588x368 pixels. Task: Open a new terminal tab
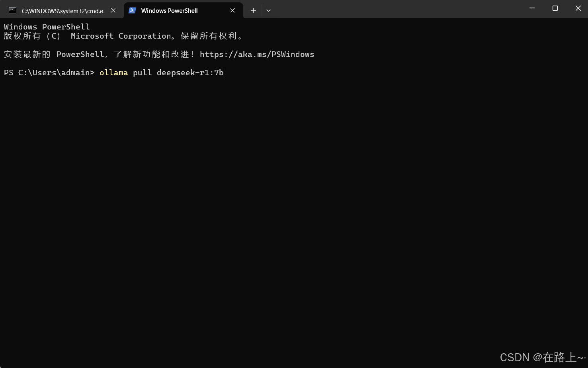253,11
